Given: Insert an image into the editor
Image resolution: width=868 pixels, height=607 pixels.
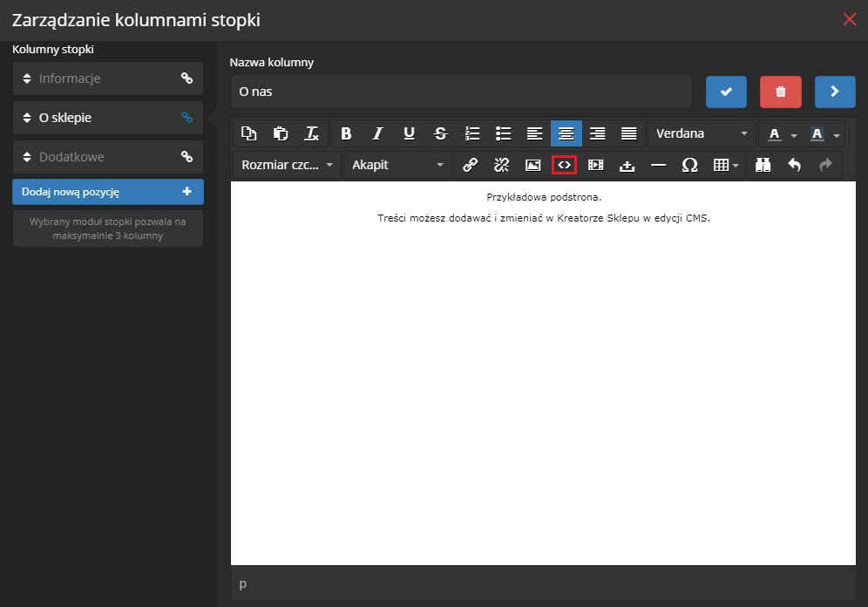Looking at the screenshot, I should [x=533, y=165].
